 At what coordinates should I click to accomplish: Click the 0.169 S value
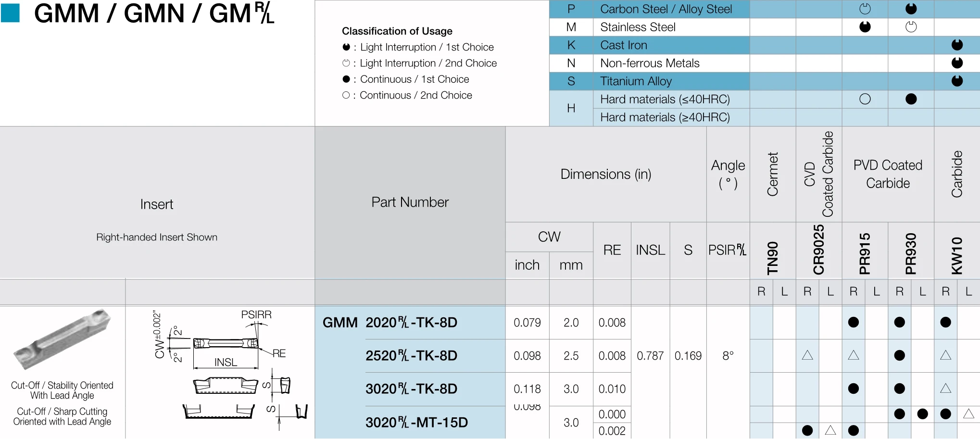point(688,356)
